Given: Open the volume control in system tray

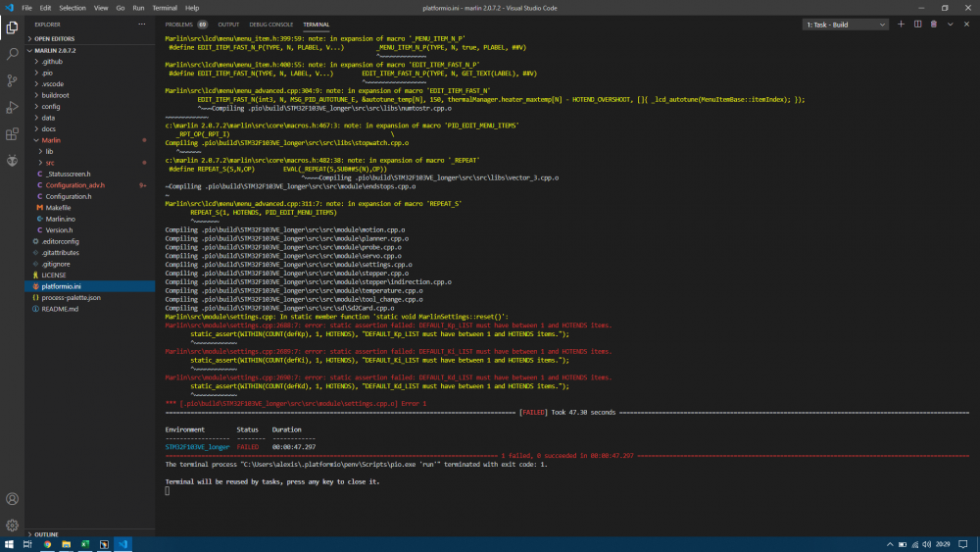Looking at the screenshot, I should pyautogui.click(x=926, y=544).
